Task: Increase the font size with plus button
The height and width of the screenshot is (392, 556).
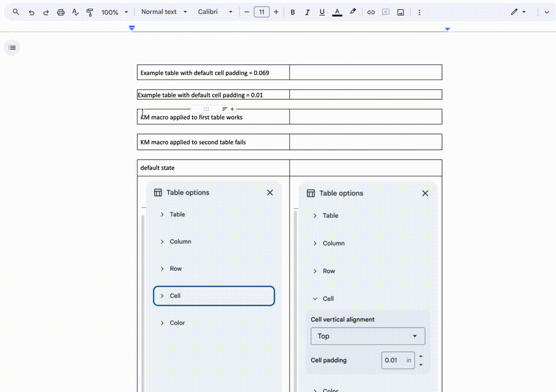Action: tap(276, 12)
